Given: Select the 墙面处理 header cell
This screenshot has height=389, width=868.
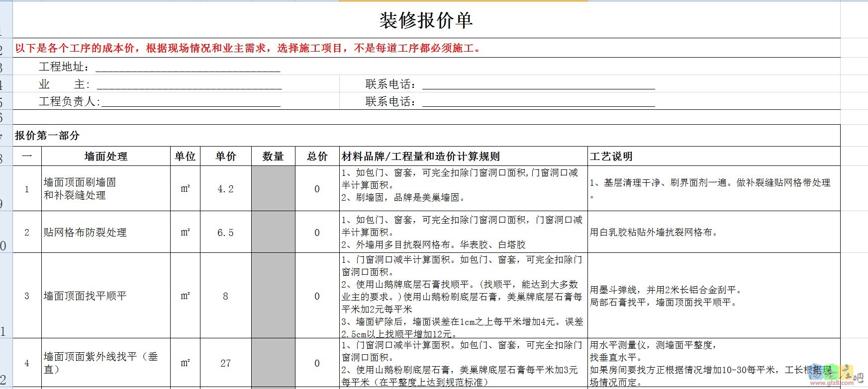Looking at the screenshot, I should click(x=106, y=156).
